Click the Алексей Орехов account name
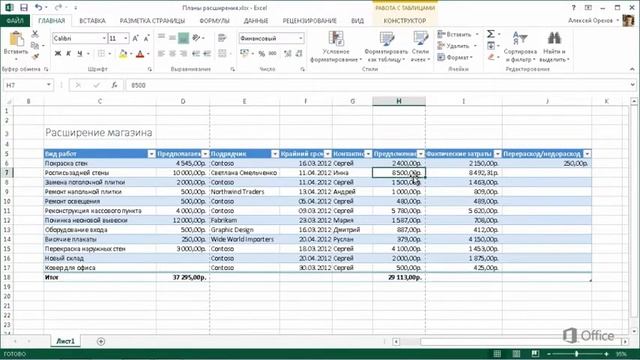 (590, 20)
